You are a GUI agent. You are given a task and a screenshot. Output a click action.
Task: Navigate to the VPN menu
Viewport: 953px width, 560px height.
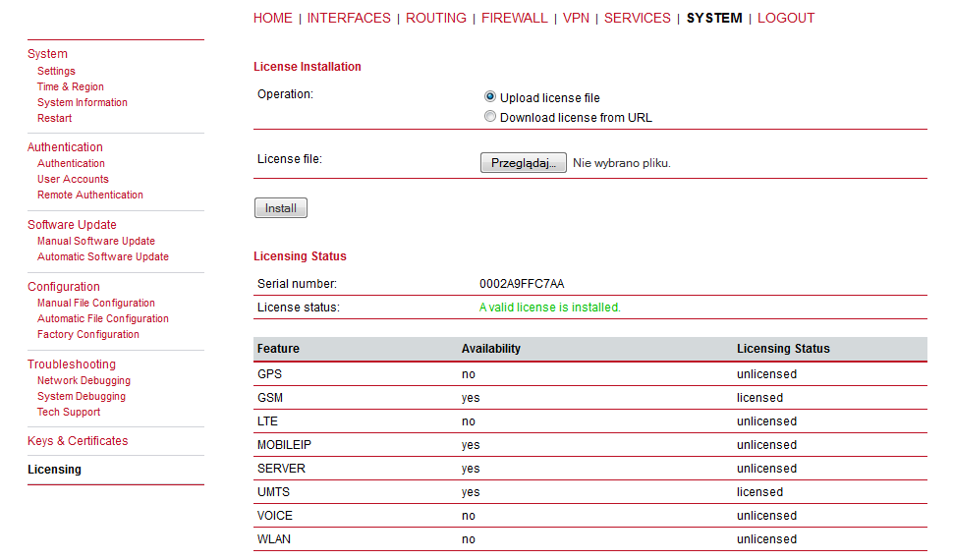[576, 19]
